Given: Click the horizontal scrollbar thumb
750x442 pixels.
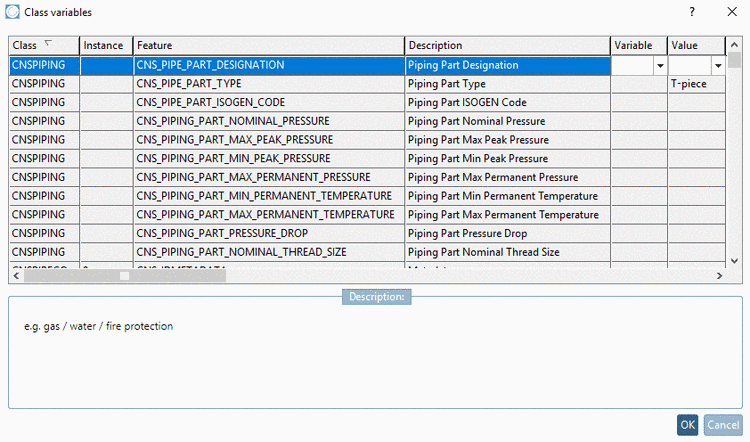Looking at the screenshot, I should 124,276.
